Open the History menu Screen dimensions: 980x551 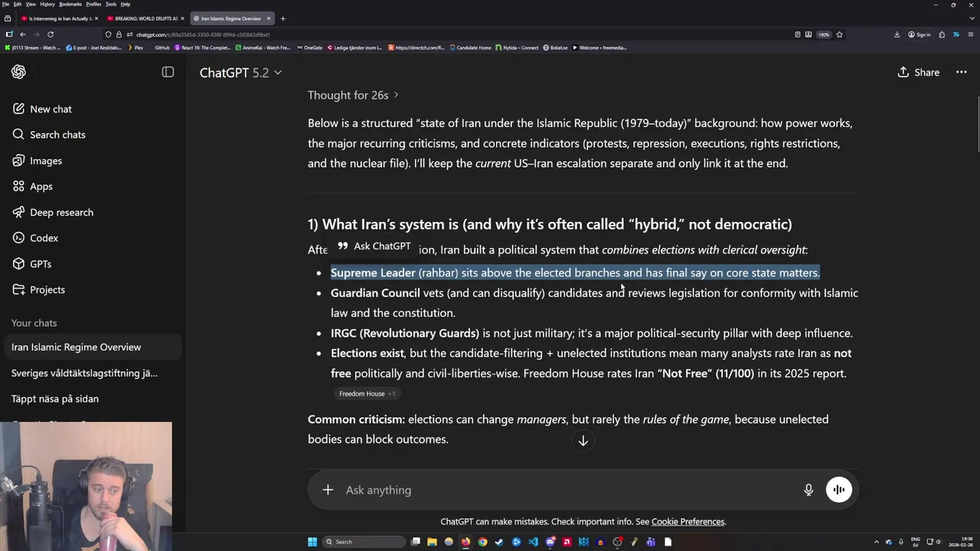47,4
